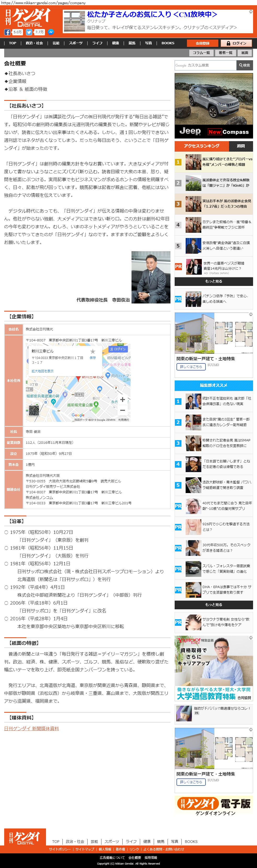Open 広告掲載について footer link
This screenshot has width=257, height=868.
[x=112, y=858]
